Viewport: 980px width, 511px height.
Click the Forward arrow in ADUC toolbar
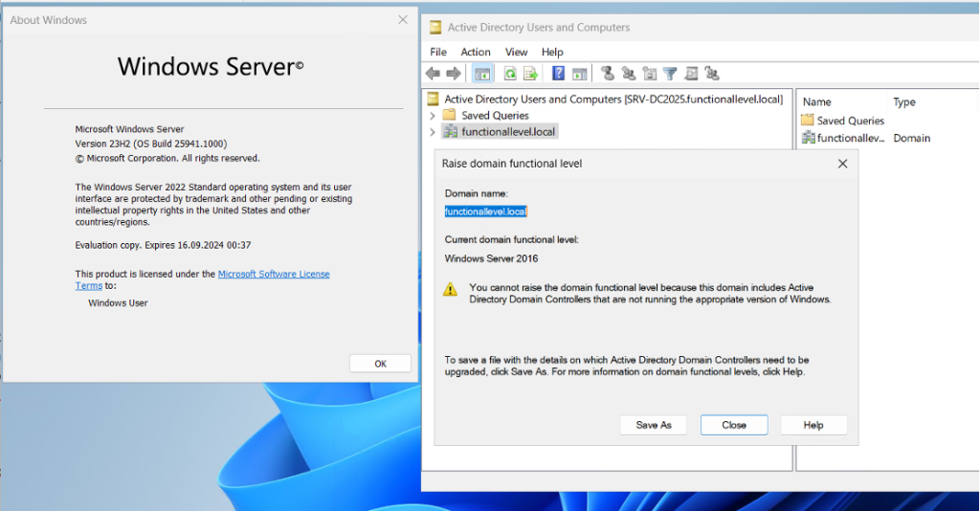tap(454, 74)
